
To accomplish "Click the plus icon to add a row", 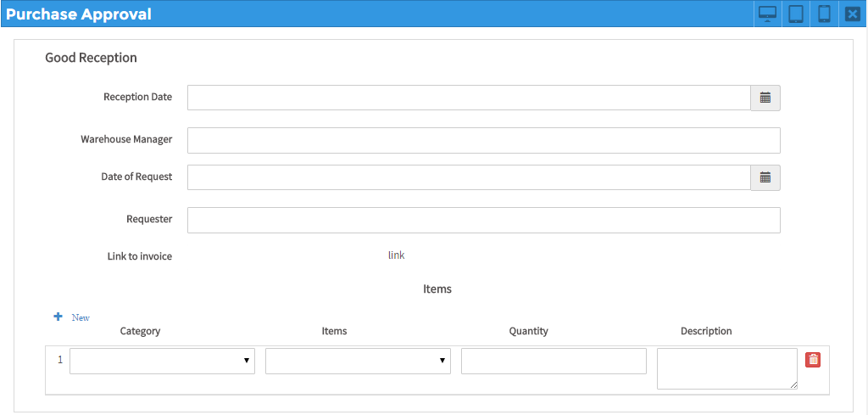I will tap(58, 317).
